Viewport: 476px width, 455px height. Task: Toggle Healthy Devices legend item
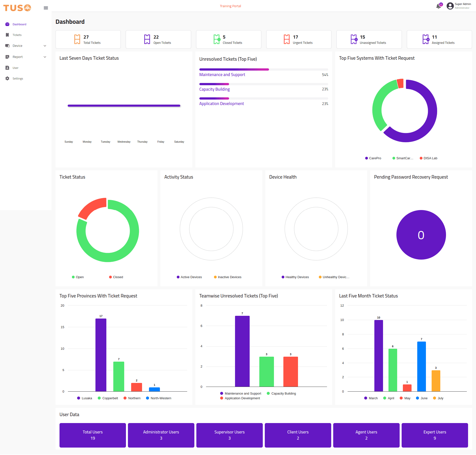tap(295, 277)
